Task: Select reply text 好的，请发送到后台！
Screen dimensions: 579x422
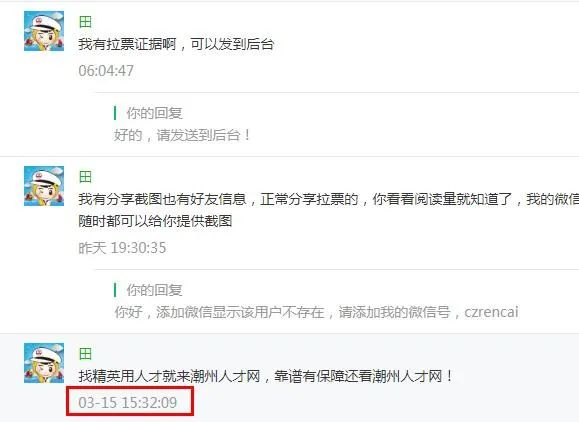Action: point(182,135)
